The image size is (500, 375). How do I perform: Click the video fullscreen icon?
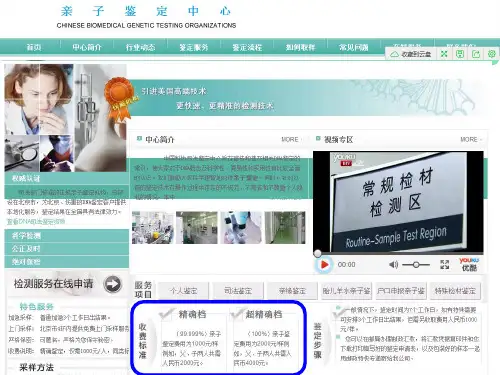coord(444,265)
